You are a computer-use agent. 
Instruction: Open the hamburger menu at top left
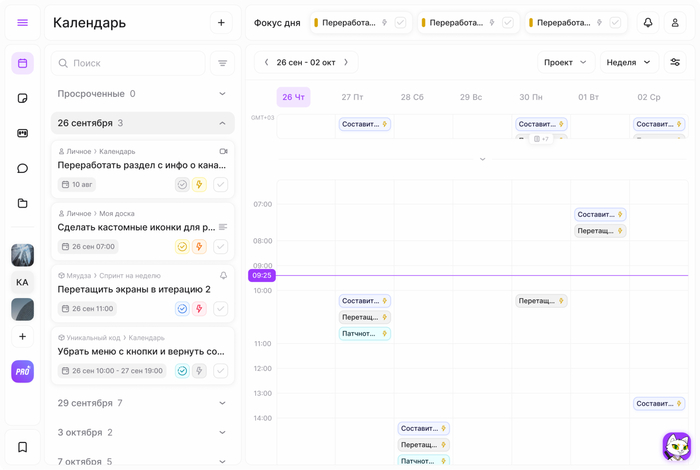(x=23, y=23)
